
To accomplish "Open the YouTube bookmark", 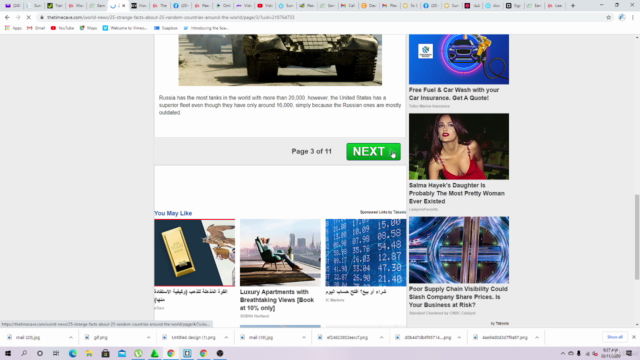I will 62,28.
